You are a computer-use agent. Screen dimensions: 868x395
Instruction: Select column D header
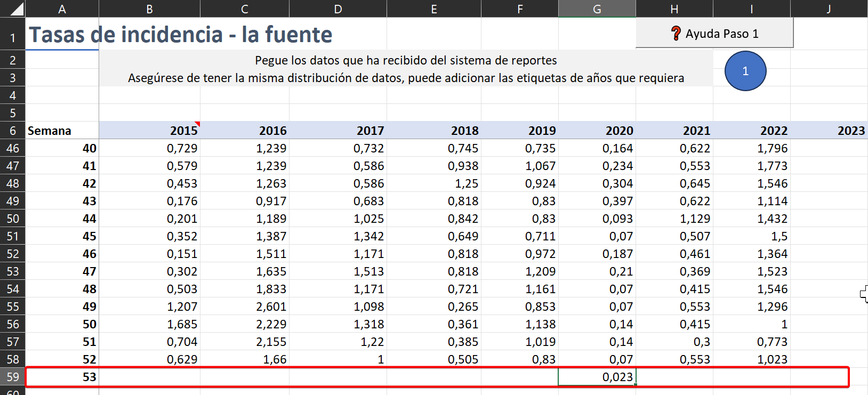(338, 9)
